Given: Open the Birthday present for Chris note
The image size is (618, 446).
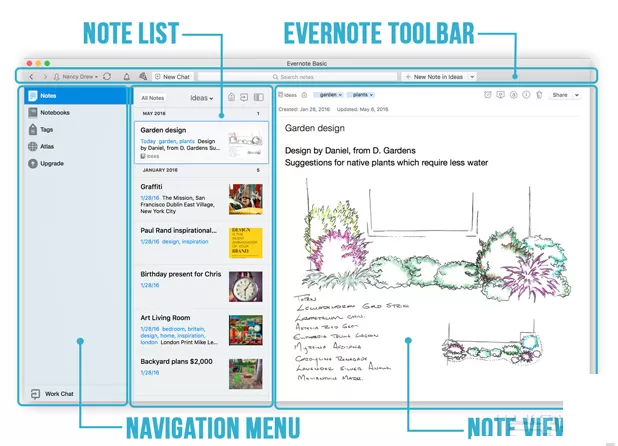Looking at the screenshot, I should [201, 286].
